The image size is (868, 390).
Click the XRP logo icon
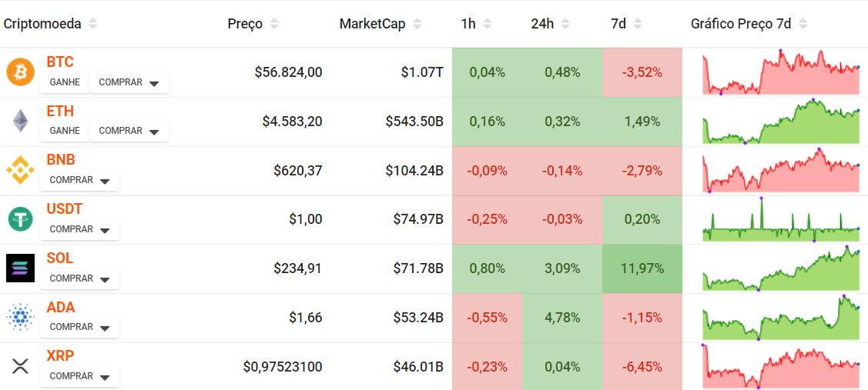click(x=20, y=366)
